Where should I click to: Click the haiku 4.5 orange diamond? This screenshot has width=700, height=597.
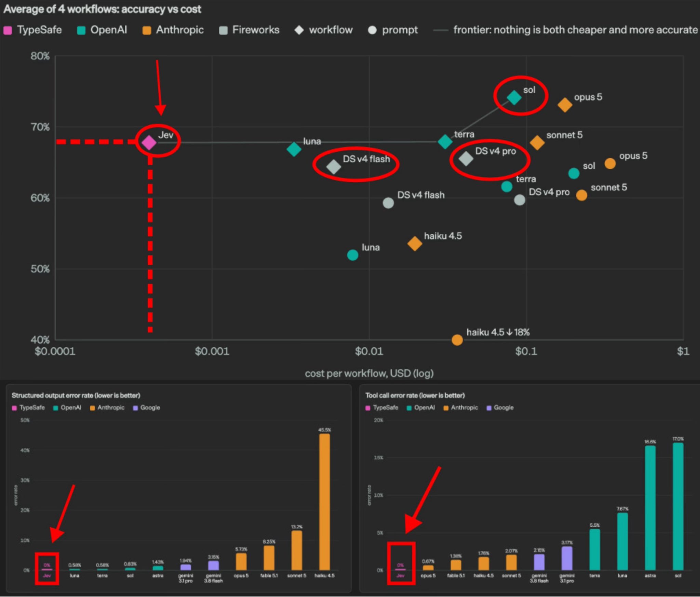click(x=415, y=244)
